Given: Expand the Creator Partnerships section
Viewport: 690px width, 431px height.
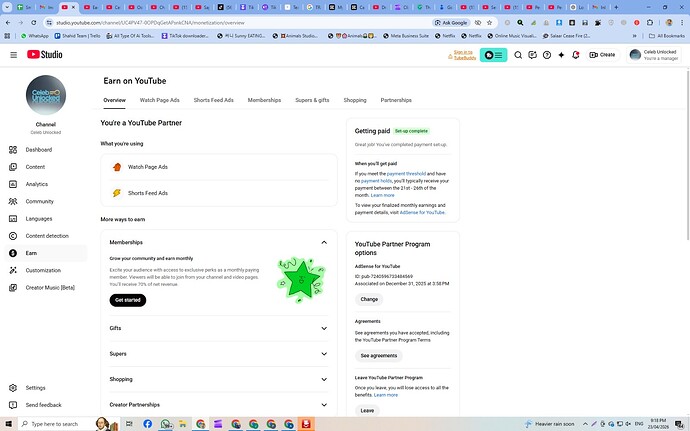Looking at the screenshot, I should coord(219,405).
